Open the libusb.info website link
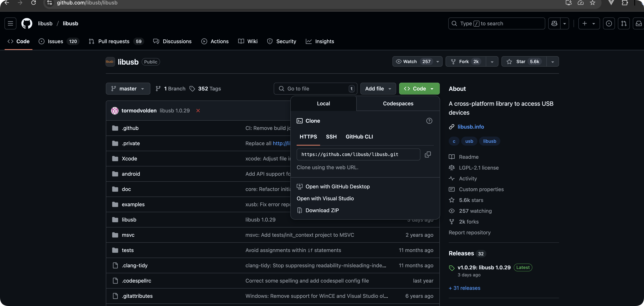Viewport: 644px width, 306px height. (471, 127)
